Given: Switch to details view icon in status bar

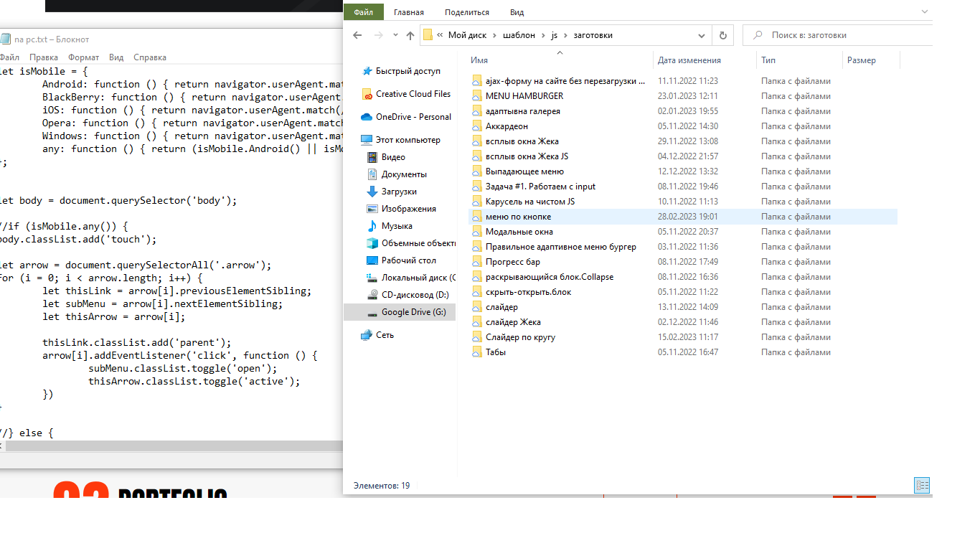Looking at the screenshot, I should 922,486.
